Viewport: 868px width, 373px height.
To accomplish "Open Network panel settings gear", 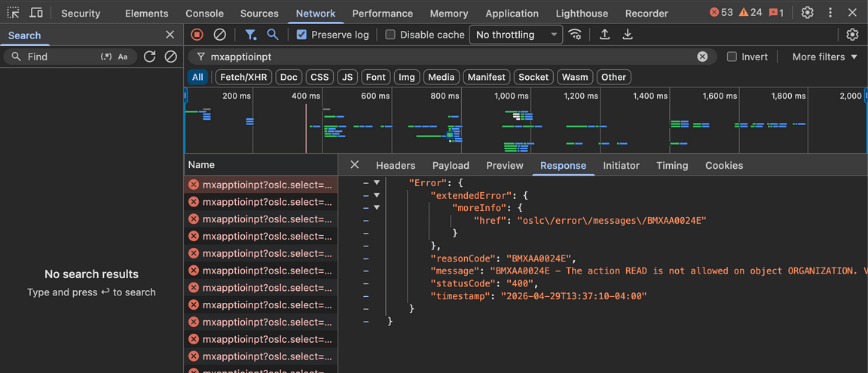I will tap(852, 35).
